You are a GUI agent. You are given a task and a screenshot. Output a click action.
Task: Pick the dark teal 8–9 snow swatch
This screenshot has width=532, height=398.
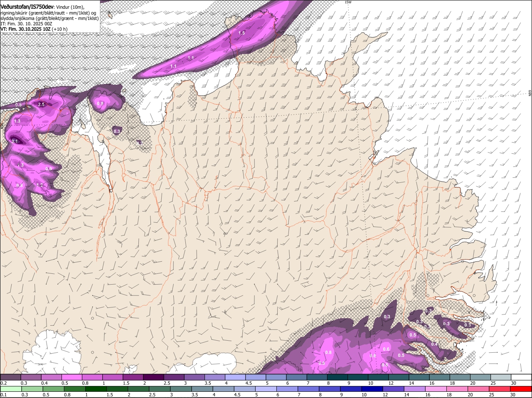coord(337,377)
